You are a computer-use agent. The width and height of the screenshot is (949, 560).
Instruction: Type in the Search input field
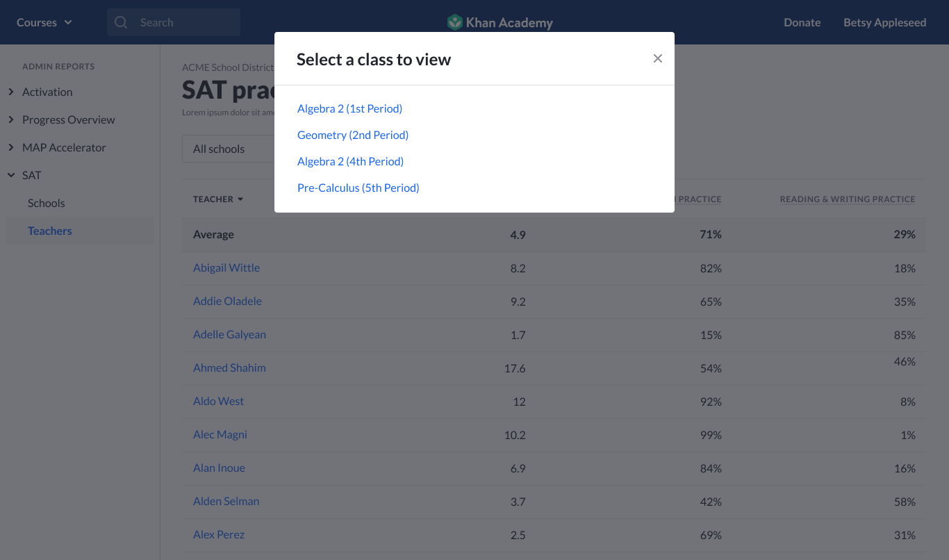[184, 22]
